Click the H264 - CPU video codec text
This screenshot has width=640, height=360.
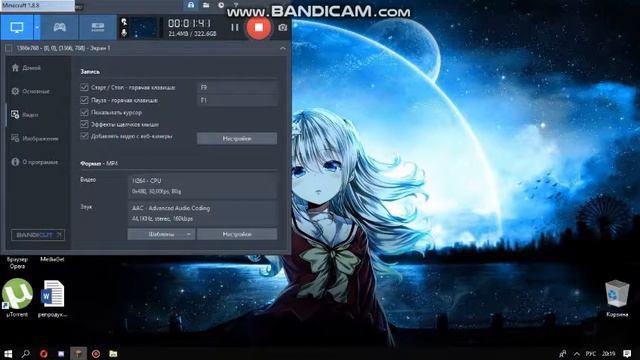tap(147, 180)
